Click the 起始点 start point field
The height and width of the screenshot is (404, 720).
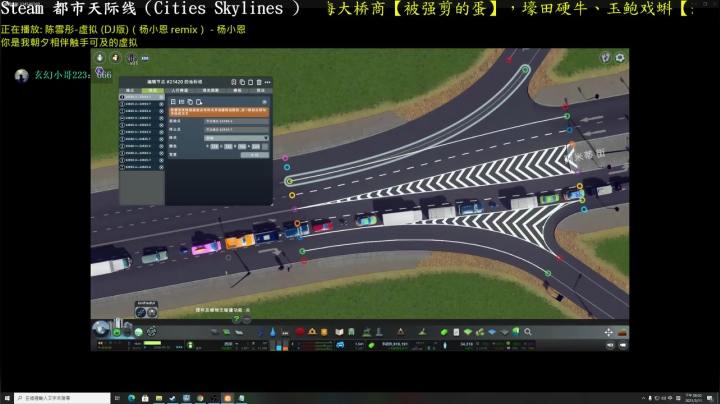(x=236, y=121)
